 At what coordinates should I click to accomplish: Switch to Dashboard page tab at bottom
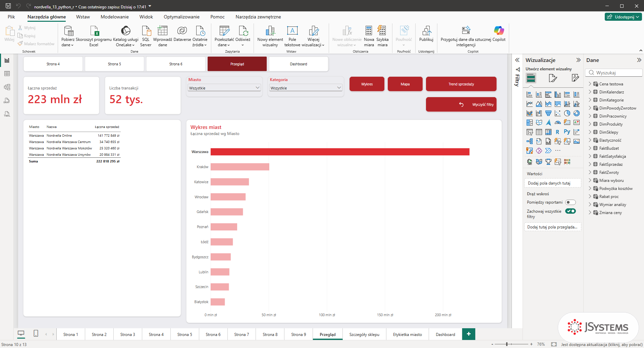coord(445,334)
